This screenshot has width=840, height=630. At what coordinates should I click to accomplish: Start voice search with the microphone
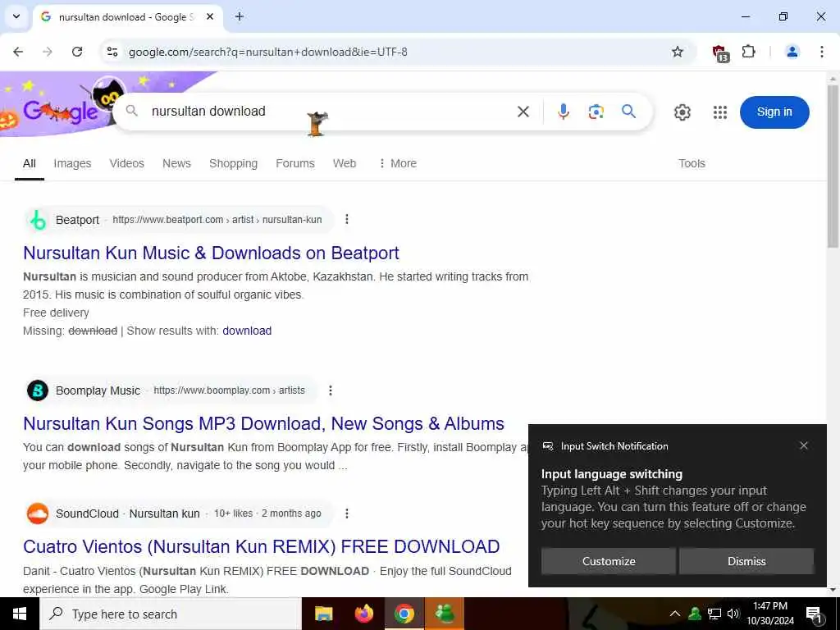(563, 112)
